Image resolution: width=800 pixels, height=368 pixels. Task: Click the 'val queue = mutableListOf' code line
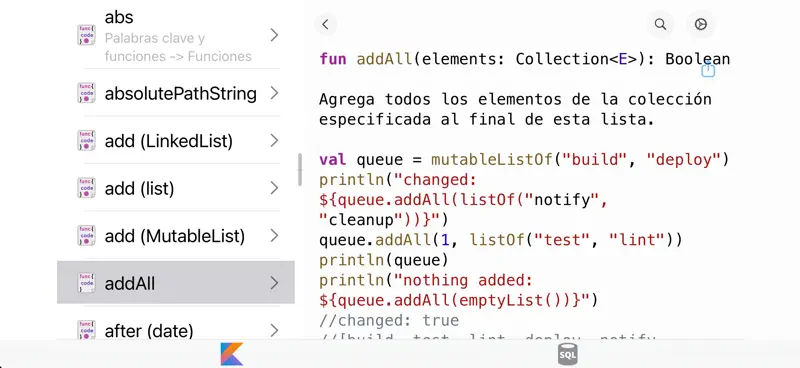coord(524,160)
